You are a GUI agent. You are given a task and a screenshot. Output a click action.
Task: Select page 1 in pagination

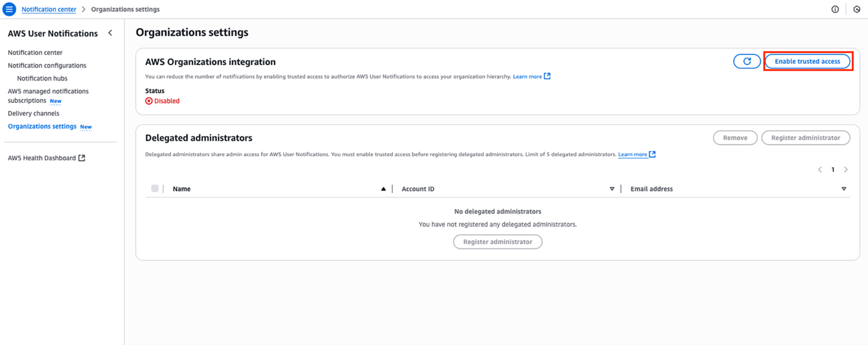click(833, 170)
